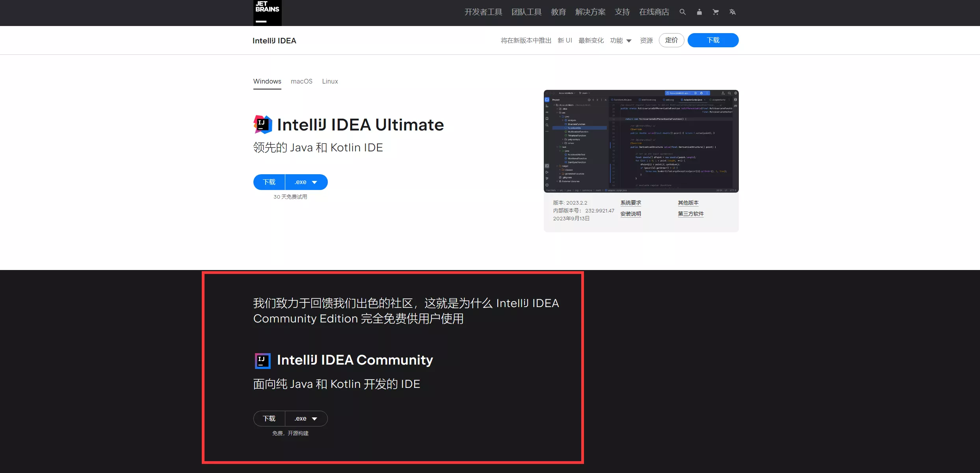980x473 pixels.
Task: Select the Windows tab
Action: point(267,81)
